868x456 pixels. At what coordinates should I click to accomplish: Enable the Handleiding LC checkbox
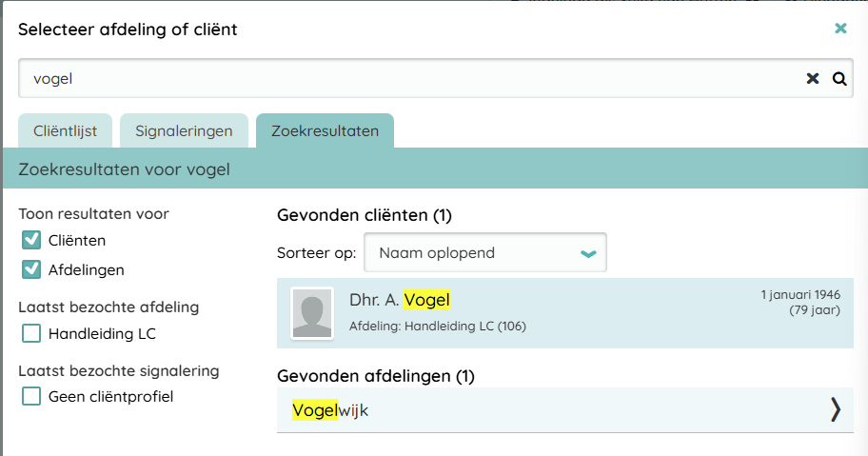[x=31, y=333]
